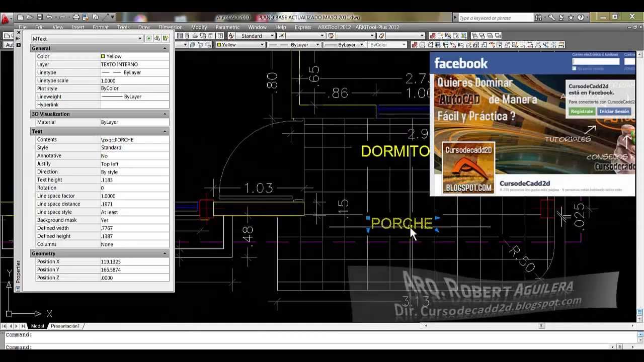Screen dimensions: 644x362
Task: Open the AutoCAD application menu red A logo
Action: [x=6, y=20]
